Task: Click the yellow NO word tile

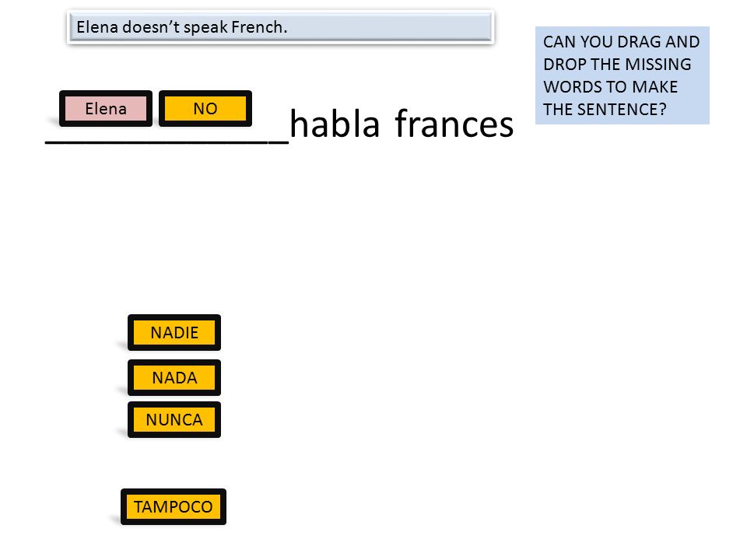Action: [x=205, y=109]
